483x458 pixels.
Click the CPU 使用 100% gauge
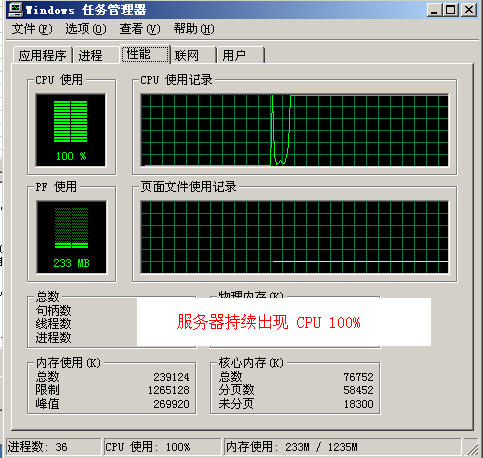pyautogui.click(x=71, y=130)
